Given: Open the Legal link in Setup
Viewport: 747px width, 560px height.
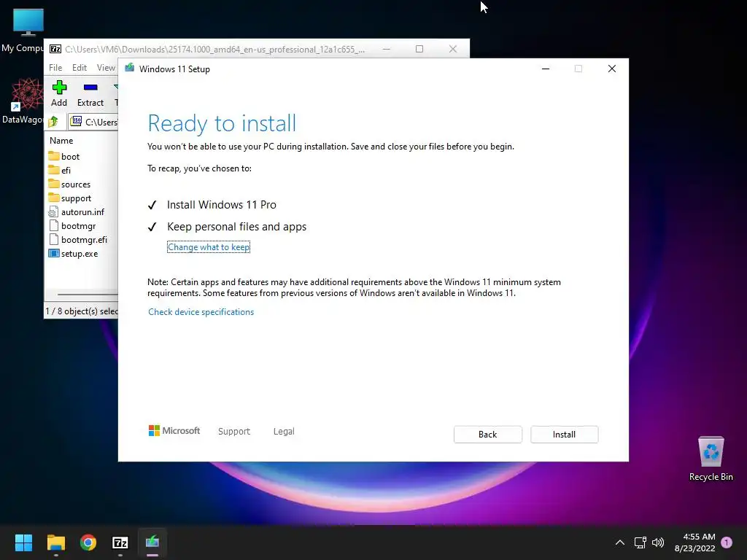Looking at the screenshot, I should pos(284,431).
